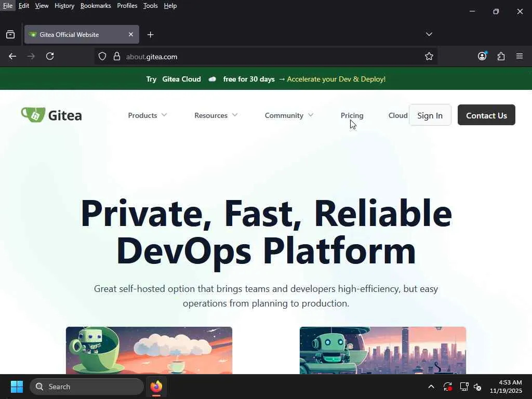
Task: Click the taskbar Search box
Action: [87, 387]
